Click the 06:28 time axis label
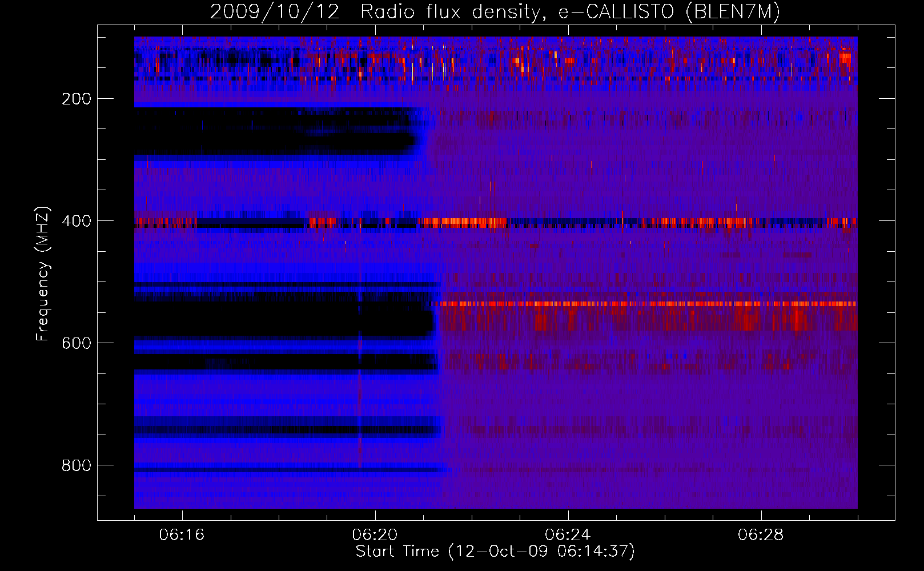 pos(761,535)
